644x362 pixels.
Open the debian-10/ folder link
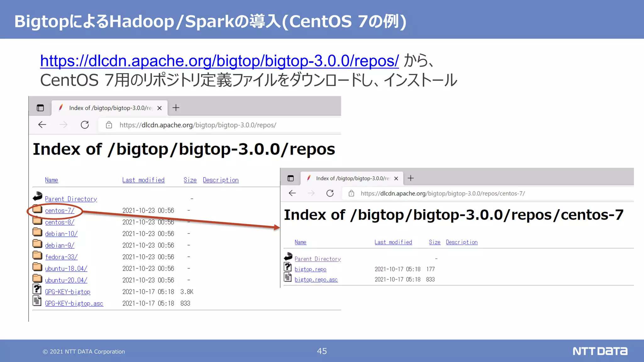pos(61,234)
